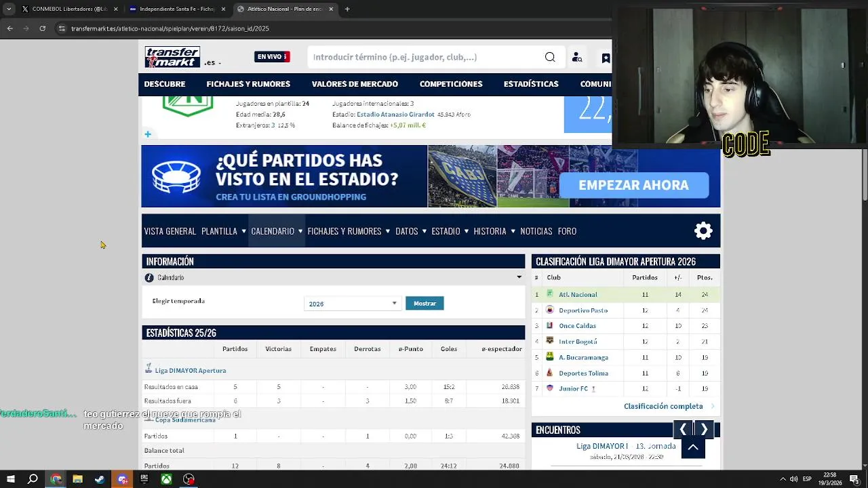Screen dimensions: 868x488
Task: Open the Inter Bogotá team link
Action: click(x=578, y=342)
